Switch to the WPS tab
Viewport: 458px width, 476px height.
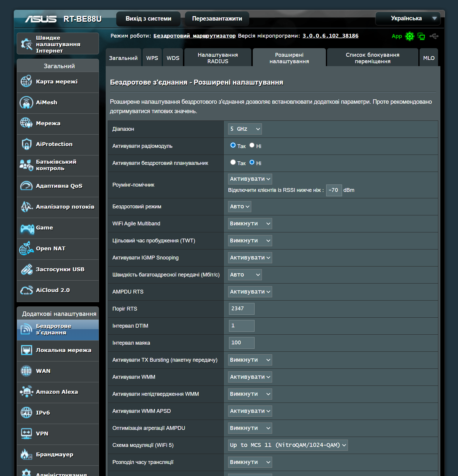tap(152, 58)
